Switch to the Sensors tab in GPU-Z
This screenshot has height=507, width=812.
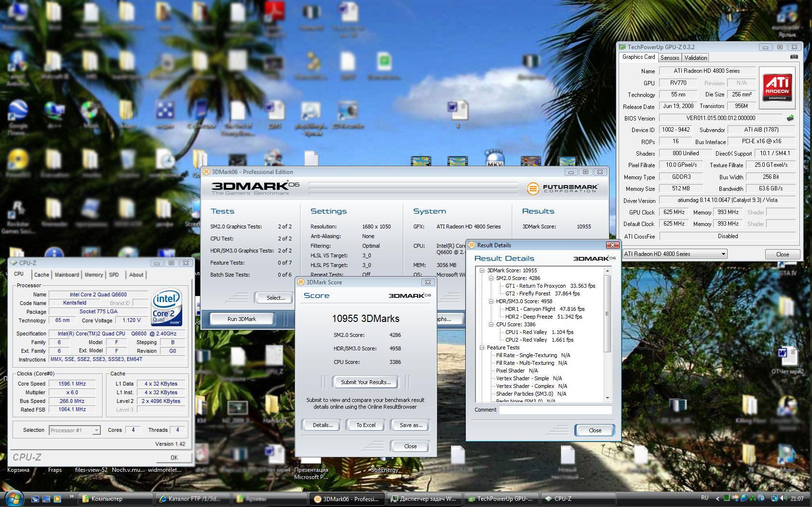click(x=670, y=58)
